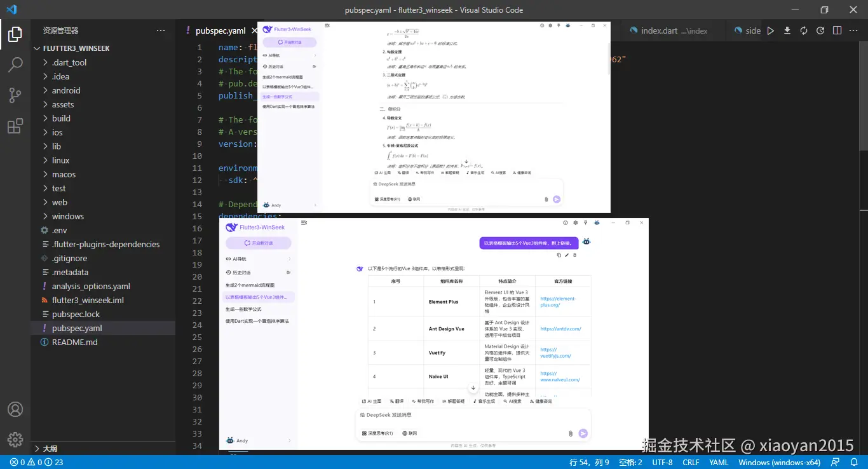Open the Manage gear menu
Screen dimensions: 868x469
pos(15,439)
